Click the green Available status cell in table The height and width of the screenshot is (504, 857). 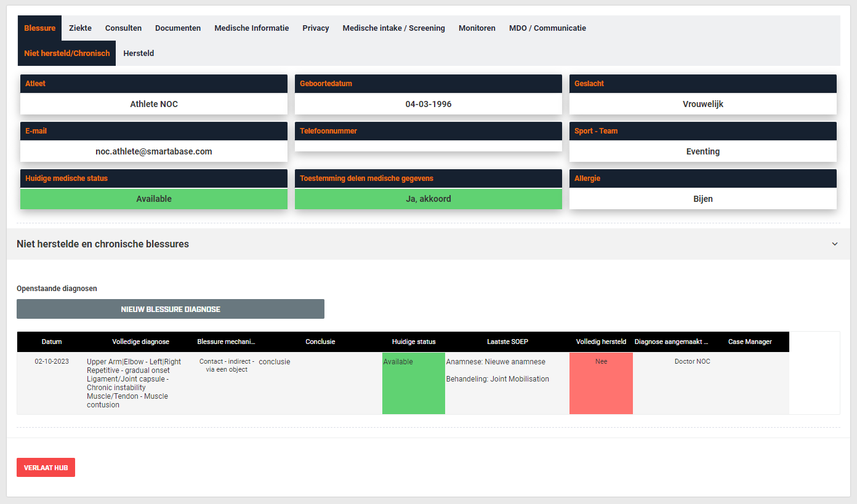point(414,383)
